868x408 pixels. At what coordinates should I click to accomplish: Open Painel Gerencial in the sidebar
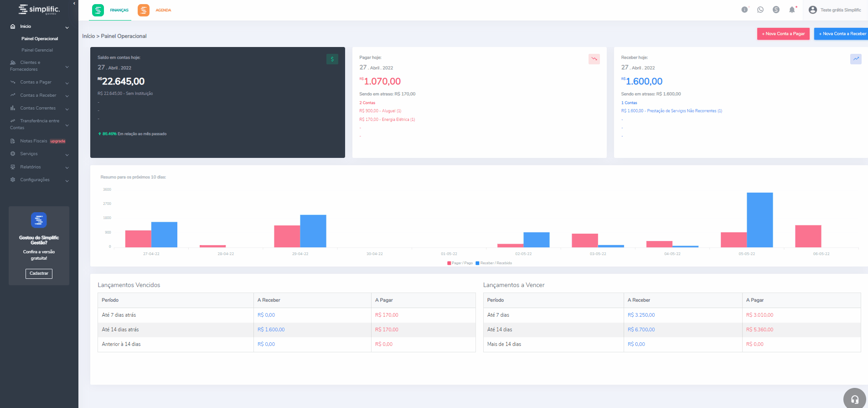point(37,50)
